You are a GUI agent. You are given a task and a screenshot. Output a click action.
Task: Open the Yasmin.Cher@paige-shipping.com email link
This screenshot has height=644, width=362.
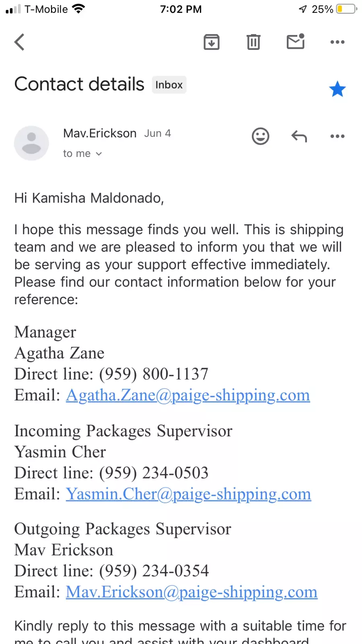[189, 494]
